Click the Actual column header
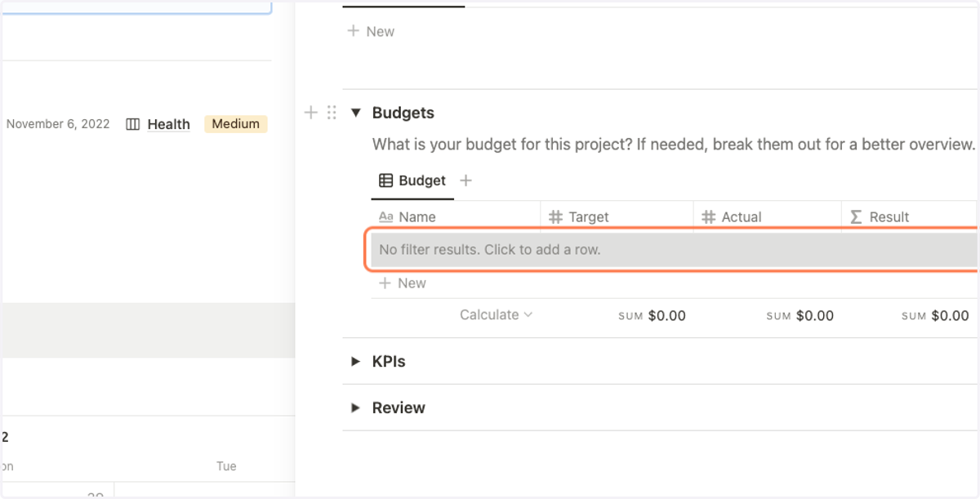 tap(767, 217)
